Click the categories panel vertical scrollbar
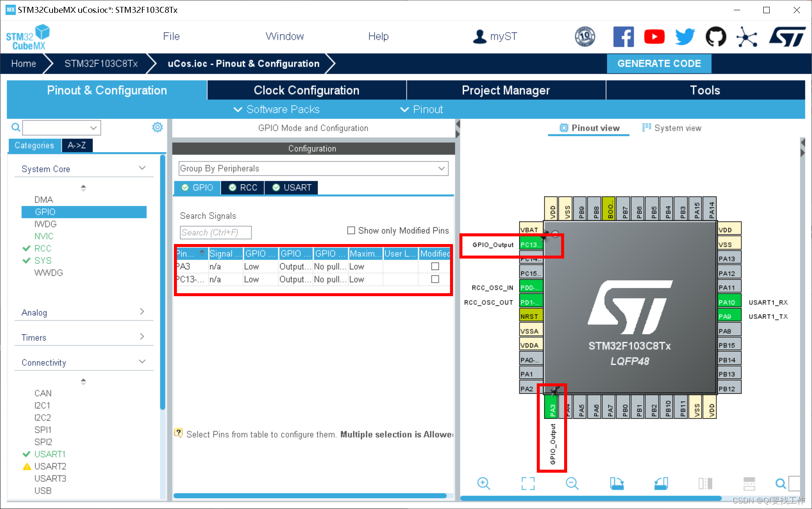Image resolution: width=812 pixels, height=509 pixels. (162, 282)
